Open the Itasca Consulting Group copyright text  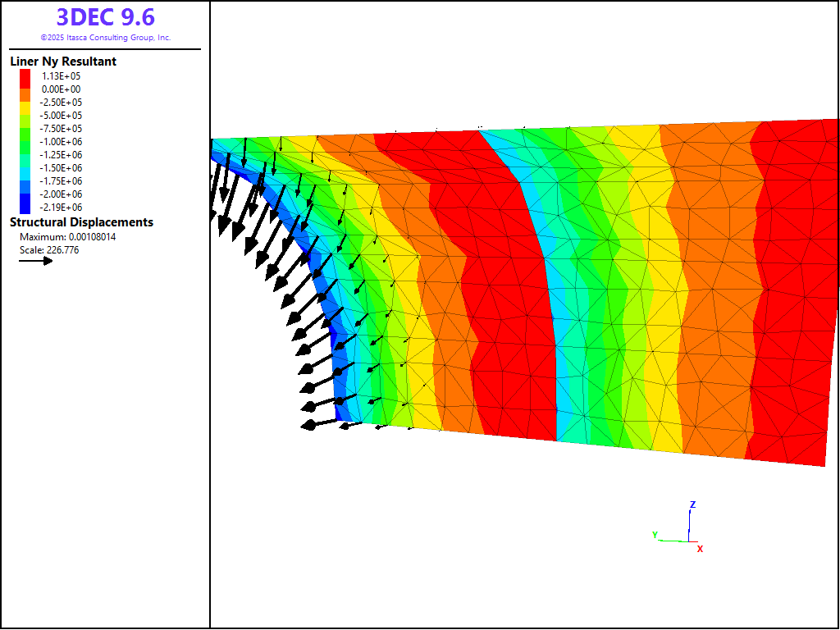(x=105, y=38)
